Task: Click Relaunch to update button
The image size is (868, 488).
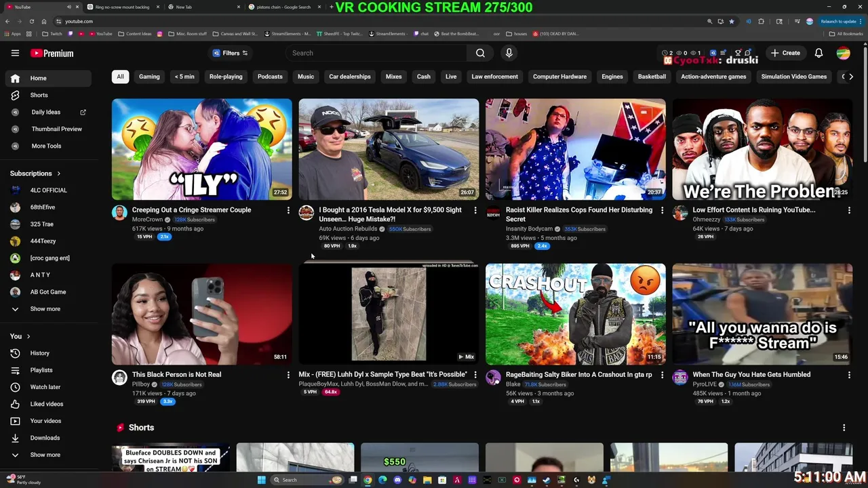Action: (841, 21)
